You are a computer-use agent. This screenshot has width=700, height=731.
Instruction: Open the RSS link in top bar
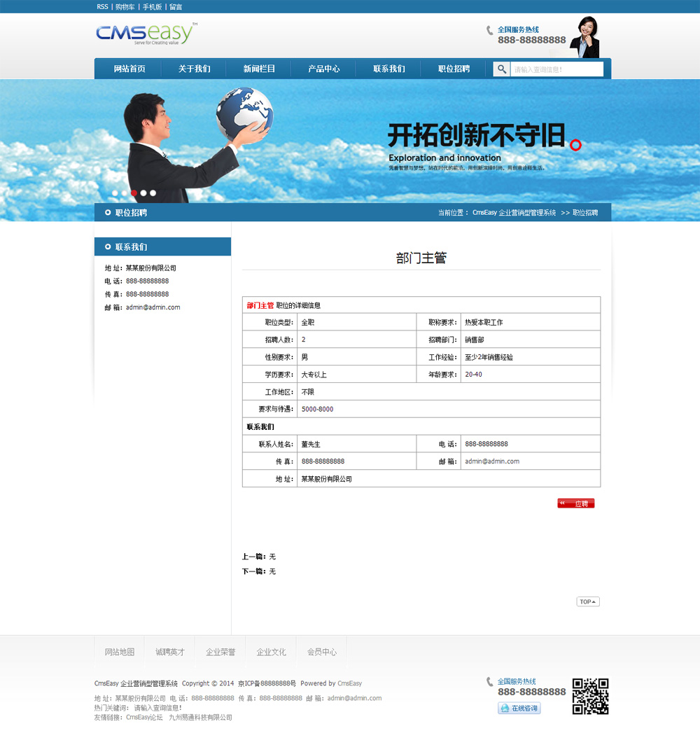click(x=102, y=7)
